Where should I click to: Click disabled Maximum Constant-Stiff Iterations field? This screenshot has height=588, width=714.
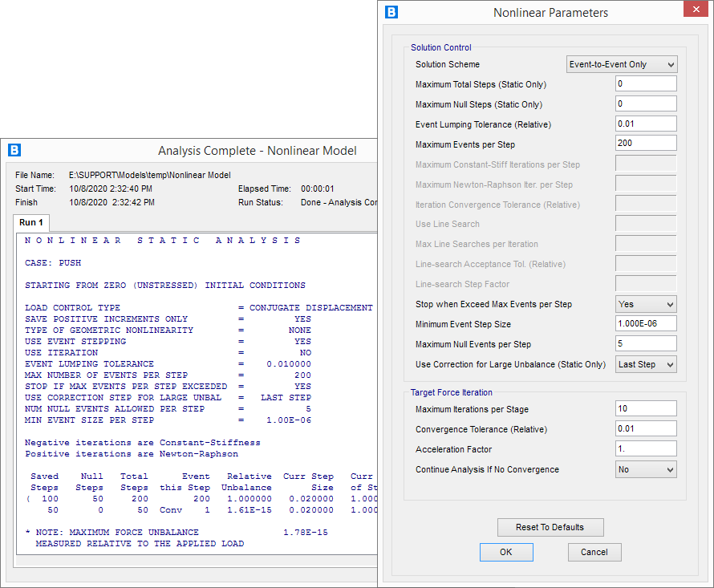pyautogui.click(x=646, y=164)
